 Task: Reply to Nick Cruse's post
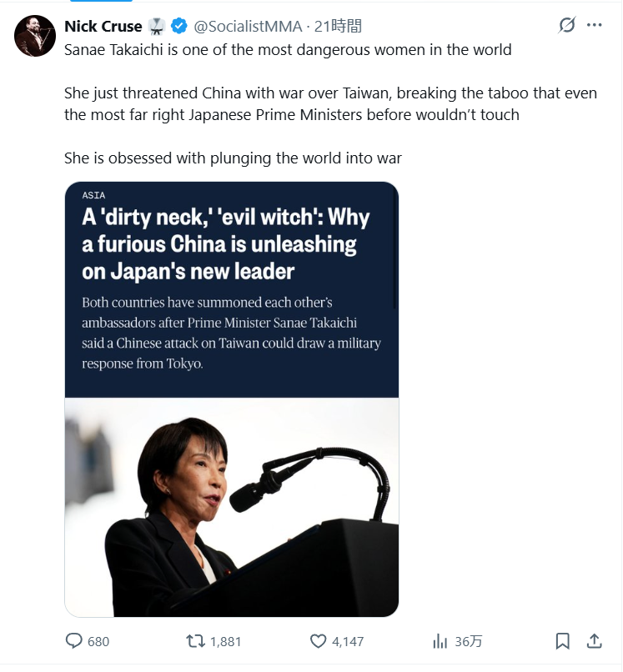pos(75,641)
